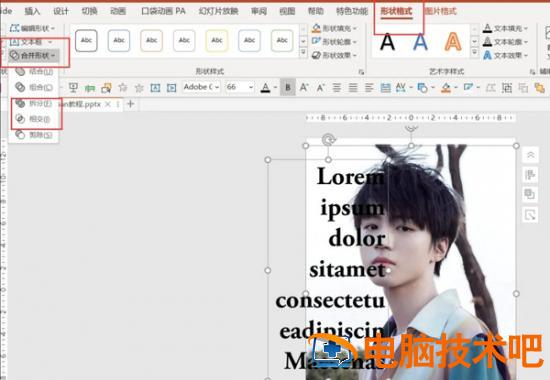Image resolution: width=550 pixels, height=380 pixels.
Task: Open the font size 66 dropdown
Action: tap(240, 87)
